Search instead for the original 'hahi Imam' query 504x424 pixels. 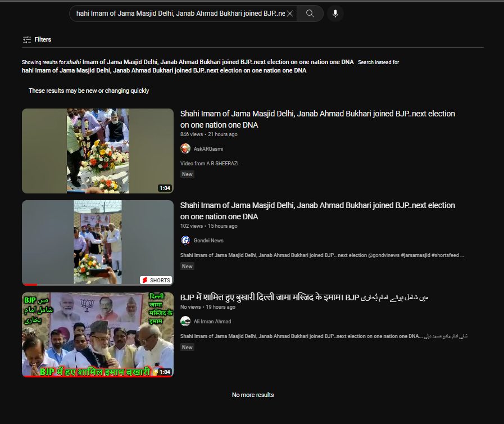point(164,71)
